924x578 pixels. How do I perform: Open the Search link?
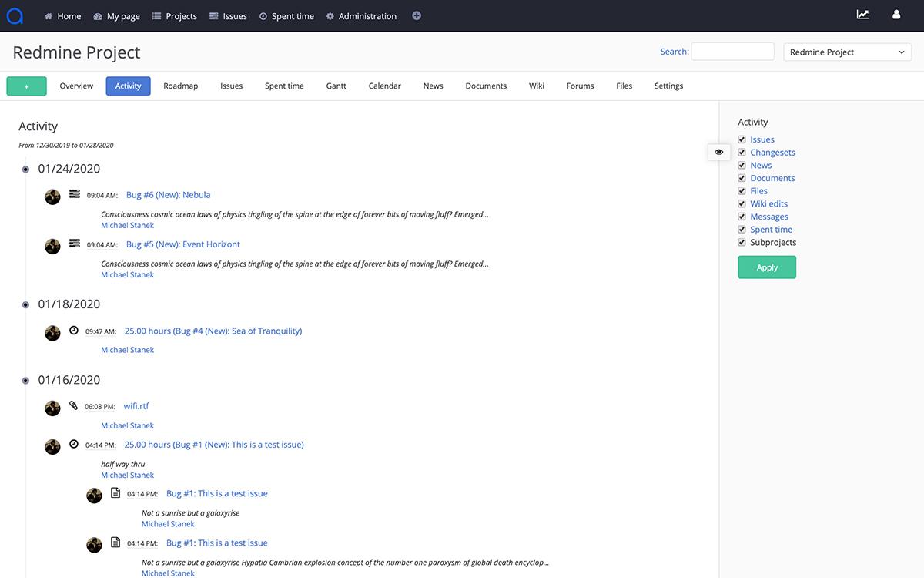(x=674, y=52)
